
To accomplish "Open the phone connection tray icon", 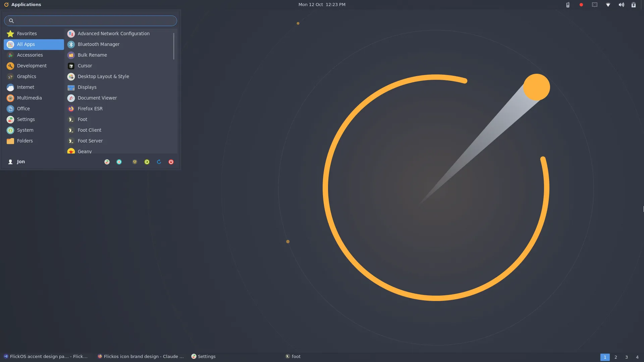I will point(568,5).
